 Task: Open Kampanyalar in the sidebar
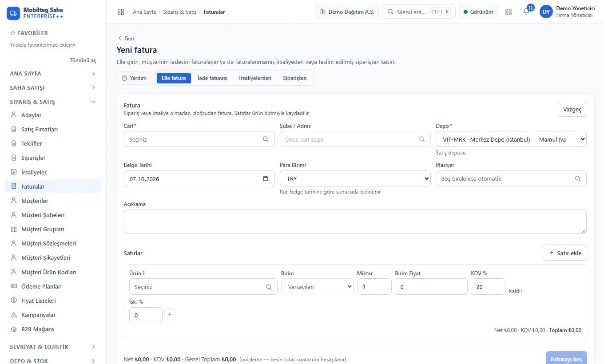[53, 315]
